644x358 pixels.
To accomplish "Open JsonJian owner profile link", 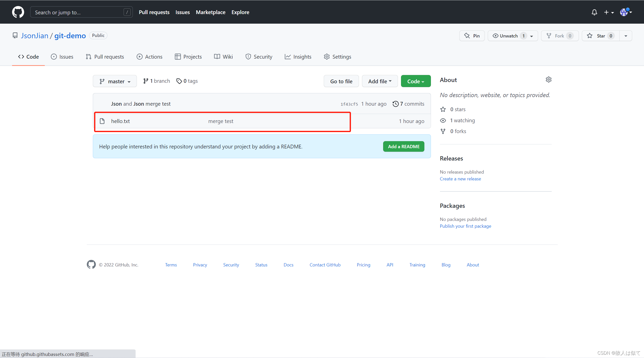I will pyautogui.click(x=34, y=35).
